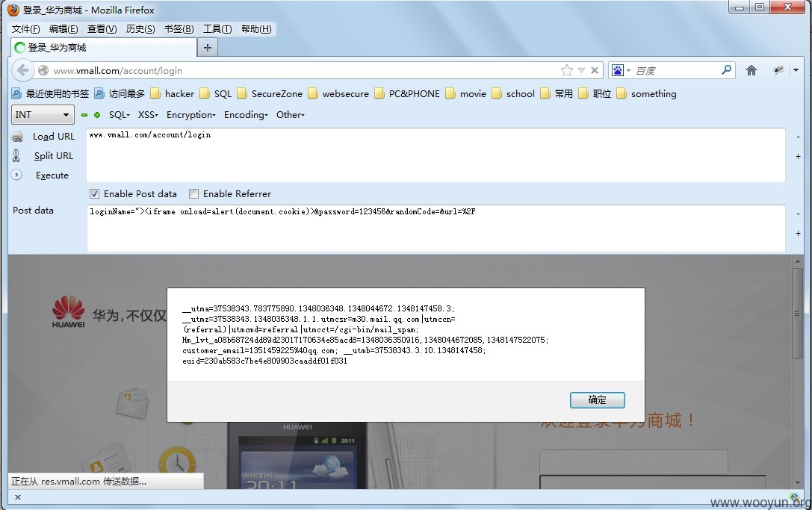The height and width of the screenshot is (510, 812).
Task: Click the Execute play icon
Action: 16,175
